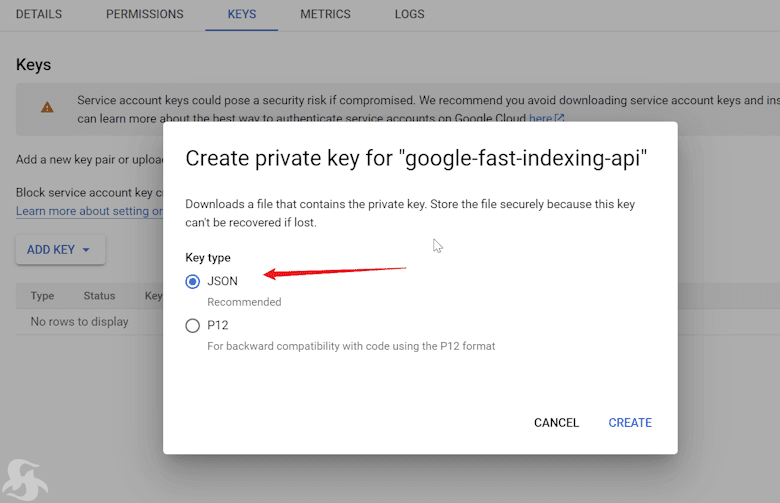Image resolution: width=780 pixels, height=503 pixels.
Task: Click 'No rows to display' text
Action: click(80, 321)
